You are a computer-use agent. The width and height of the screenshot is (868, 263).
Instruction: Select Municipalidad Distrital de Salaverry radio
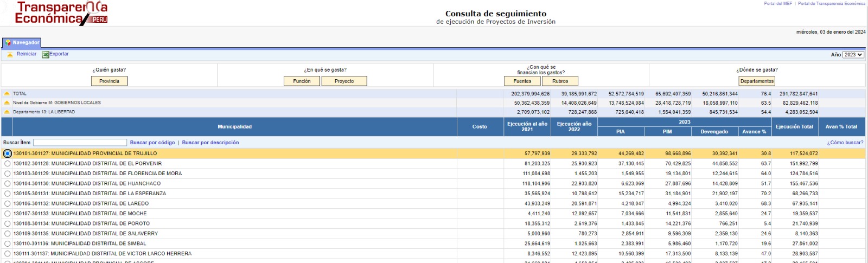[x=8, y=234]
